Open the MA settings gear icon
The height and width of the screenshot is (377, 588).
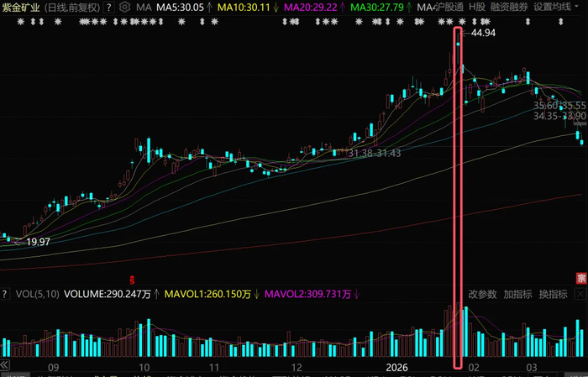(x=124, y=7)
